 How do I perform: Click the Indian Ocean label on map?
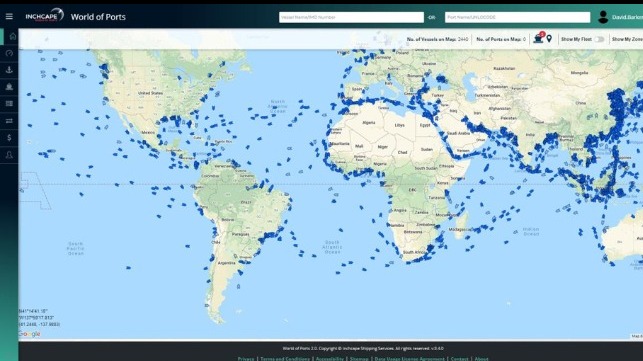531,231
